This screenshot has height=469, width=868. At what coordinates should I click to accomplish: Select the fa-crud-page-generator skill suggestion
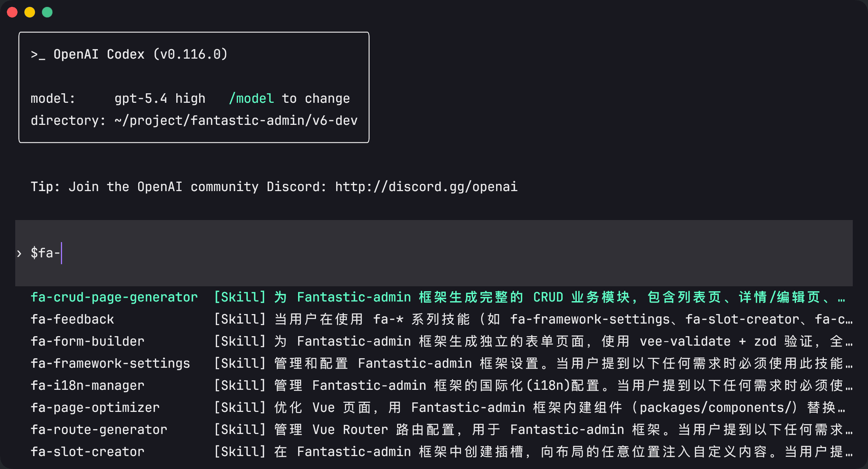[x=114, y=297]
